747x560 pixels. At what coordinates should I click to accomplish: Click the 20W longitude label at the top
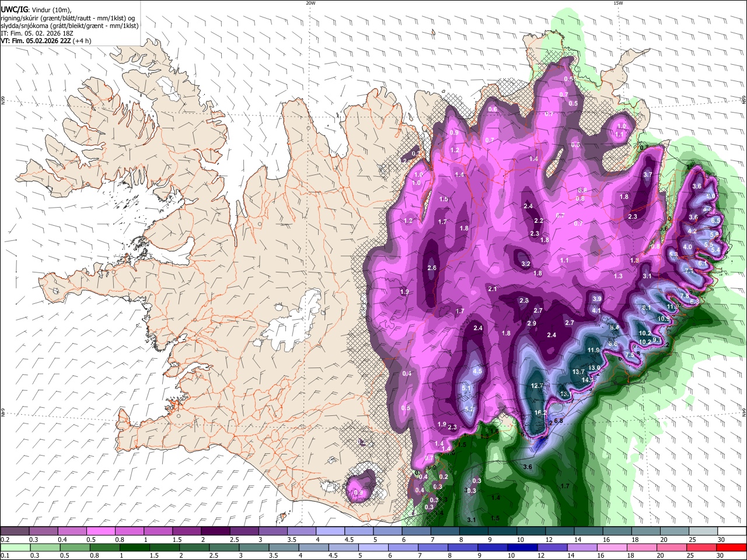click(x=310, y=3)
